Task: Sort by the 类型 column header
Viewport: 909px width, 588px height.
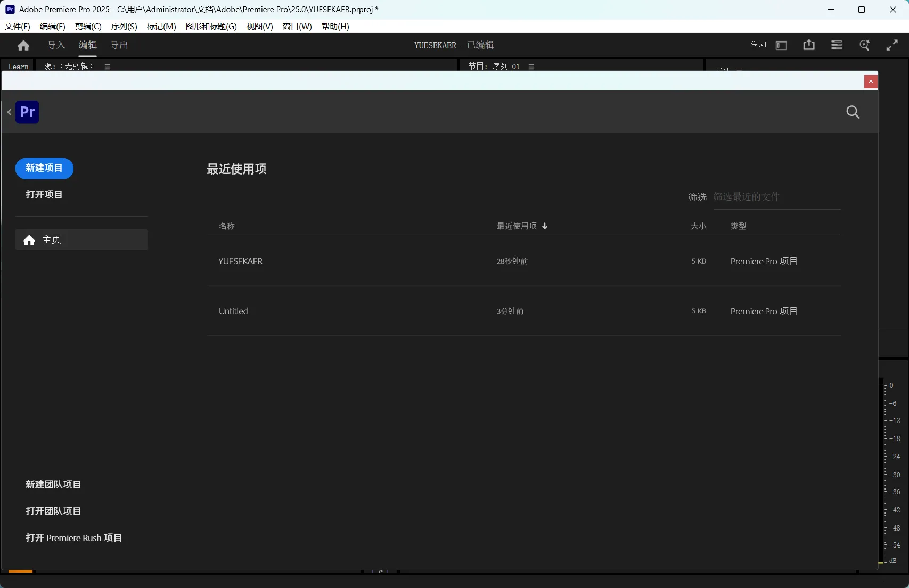Action: 739,226
